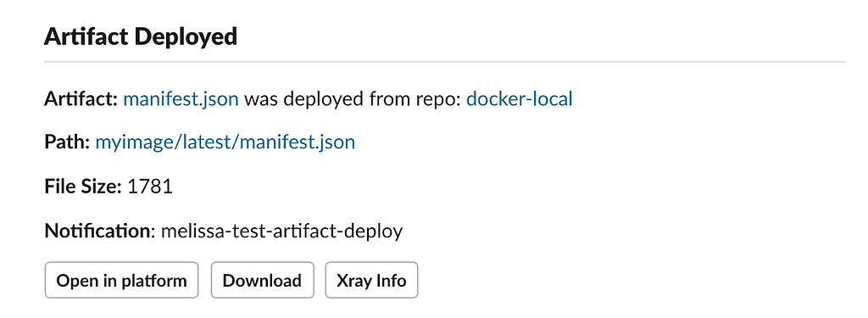
Task: Show Xray Info for the artifact
Action: (371, 281)
